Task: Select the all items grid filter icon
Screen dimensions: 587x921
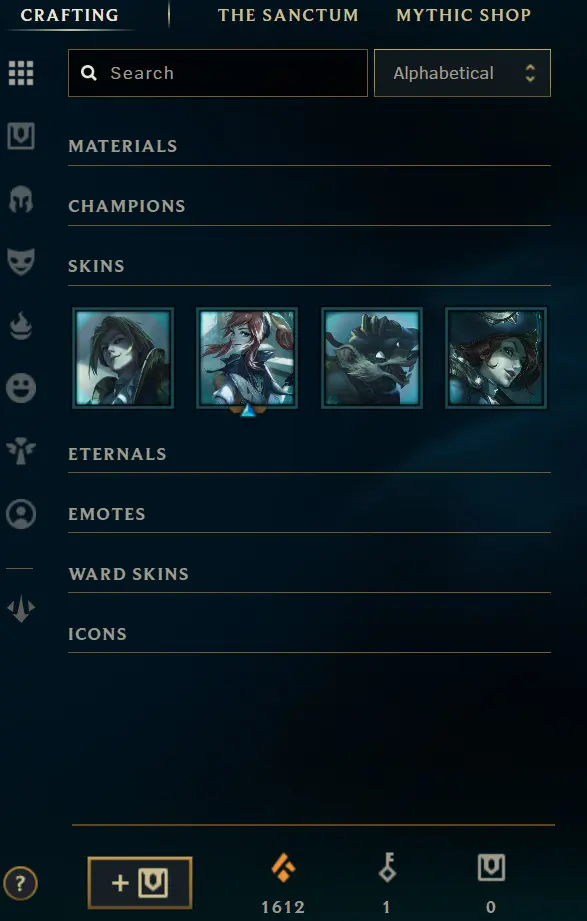Action: click(21, 73)
